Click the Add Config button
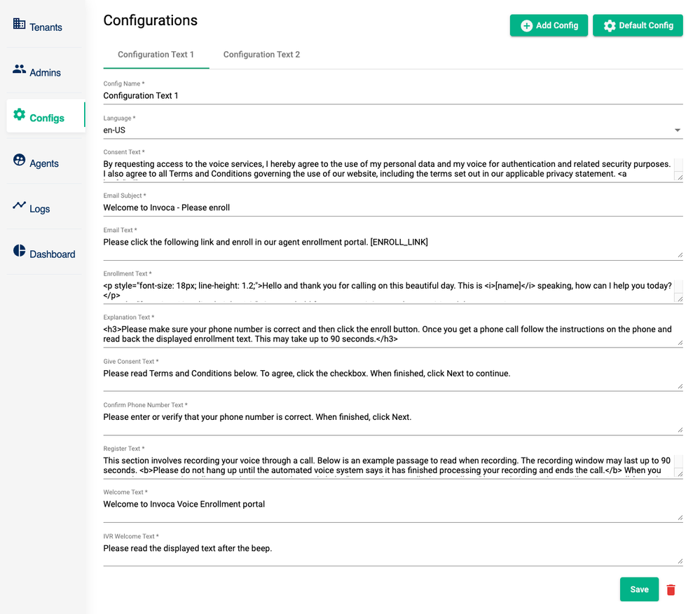The width and height of the screenshot is (700, 614). pos(549,25)
